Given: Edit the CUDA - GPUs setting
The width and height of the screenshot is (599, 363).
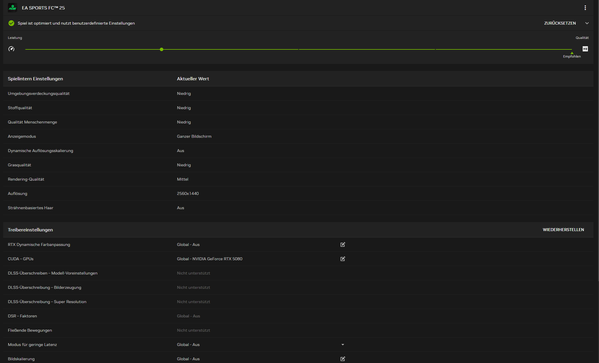Looking at the screenshot, I should (x=343, y=259).
